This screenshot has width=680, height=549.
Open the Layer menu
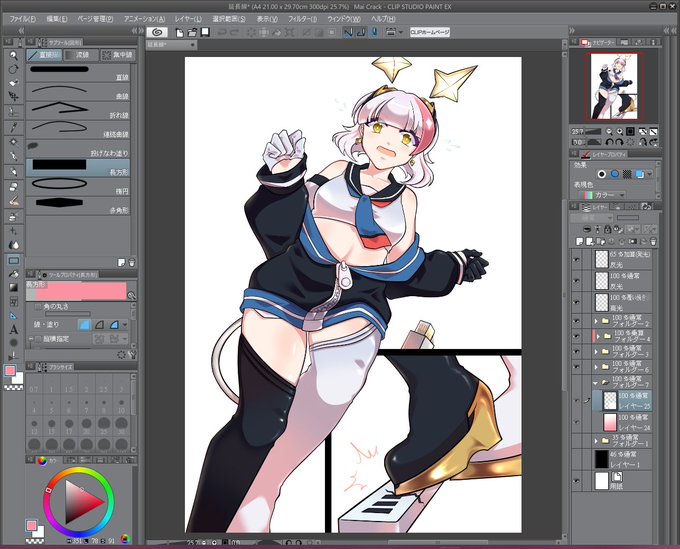188,19
